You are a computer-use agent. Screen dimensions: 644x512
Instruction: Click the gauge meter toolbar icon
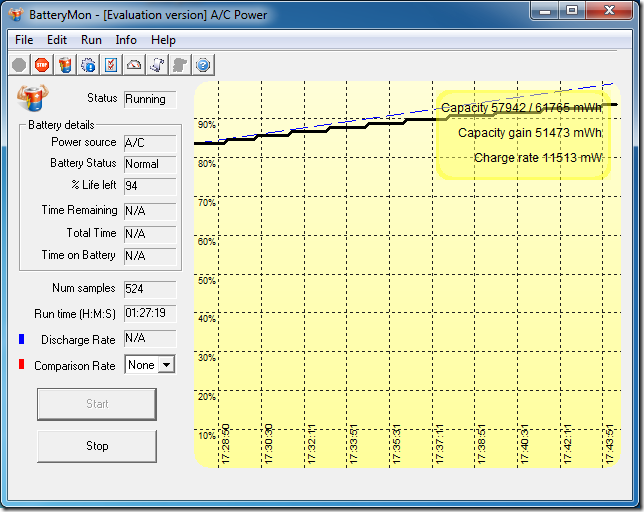134,65
